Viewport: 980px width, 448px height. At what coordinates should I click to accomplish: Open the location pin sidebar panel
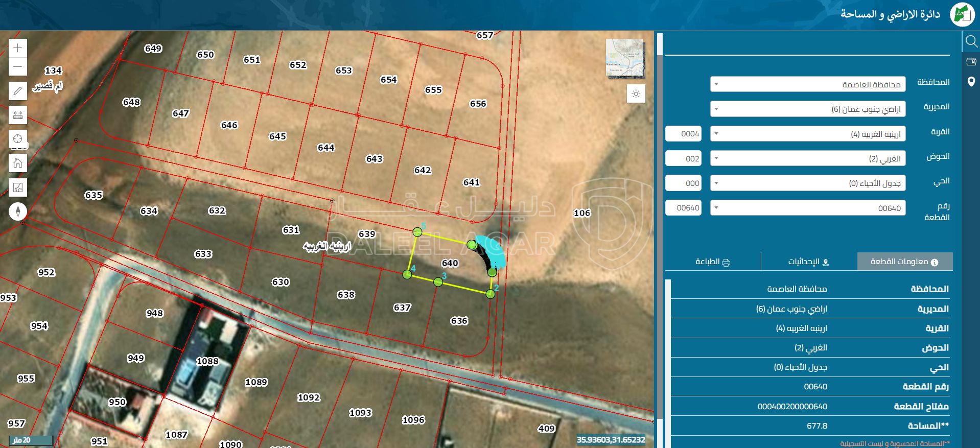pyautogui.click(x=971, y=82)
